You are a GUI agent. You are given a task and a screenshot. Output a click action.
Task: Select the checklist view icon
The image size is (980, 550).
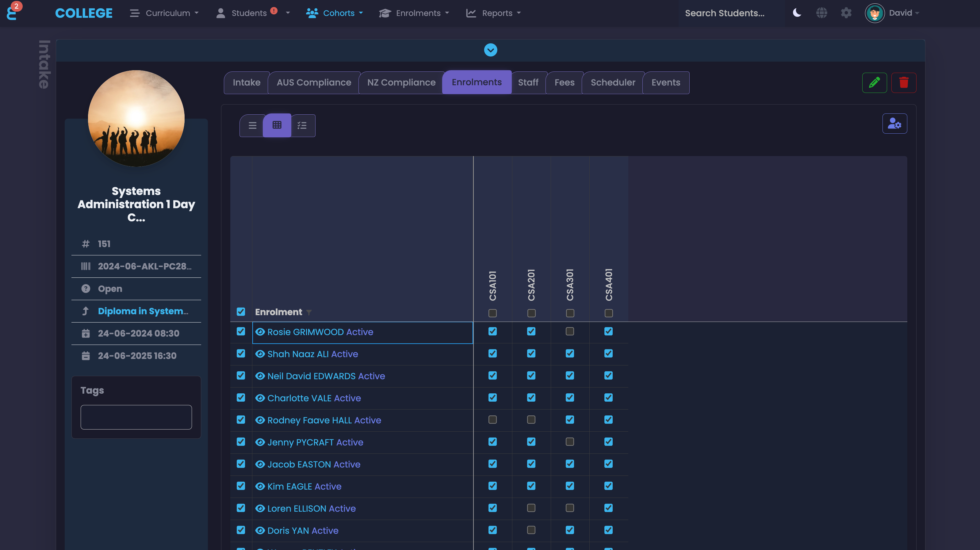(x=302, y=125)
